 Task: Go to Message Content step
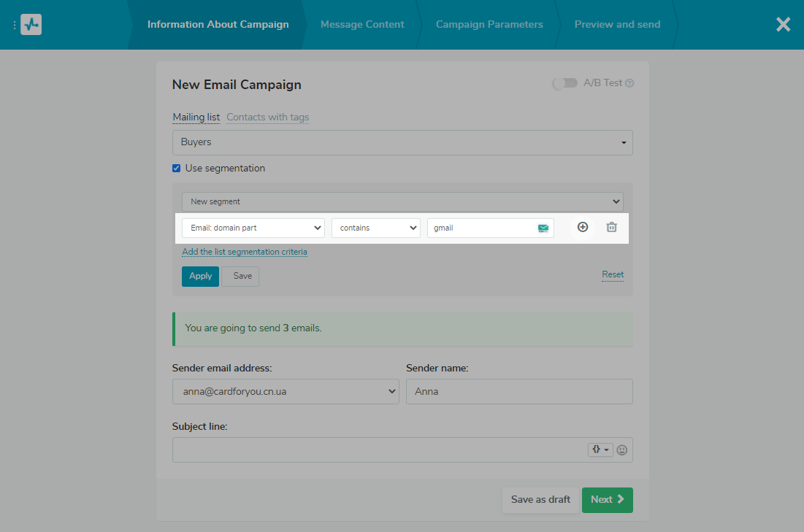coord(362,25)
